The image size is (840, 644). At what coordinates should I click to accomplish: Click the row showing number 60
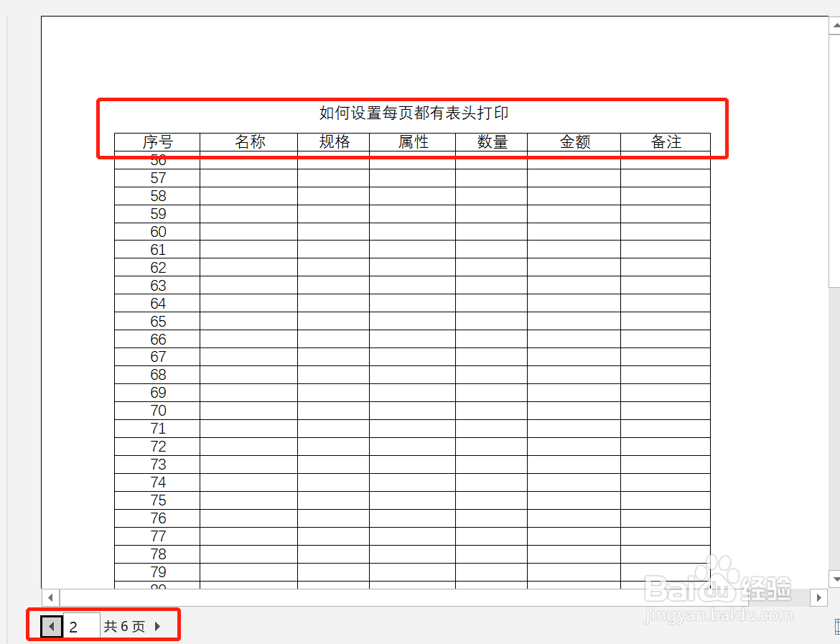[x=158, y=231]
